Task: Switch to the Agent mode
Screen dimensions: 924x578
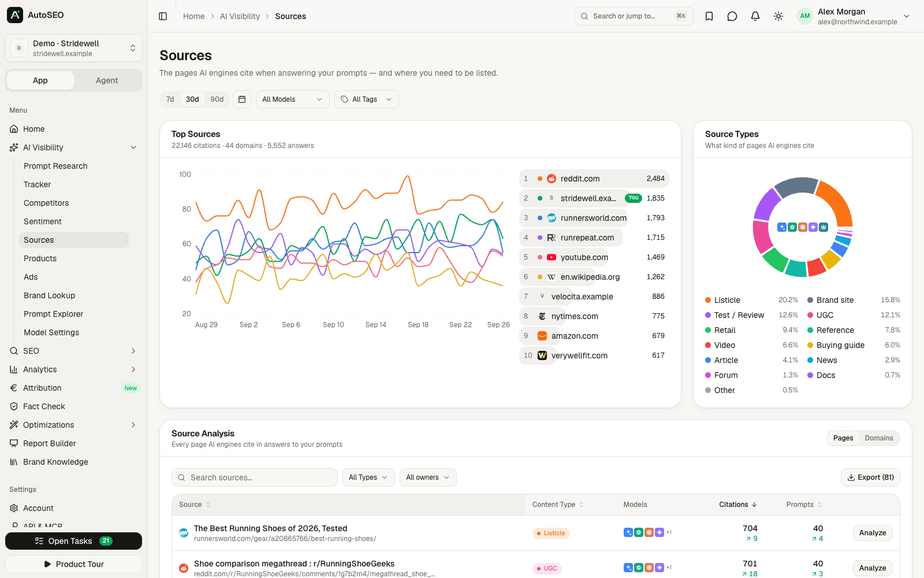Action: [x=107, y=80]
